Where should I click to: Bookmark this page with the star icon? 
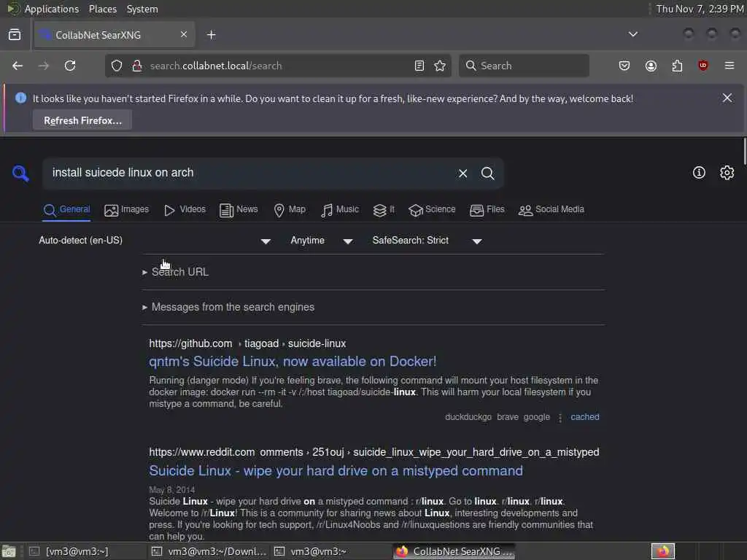[x=440, y=66]
